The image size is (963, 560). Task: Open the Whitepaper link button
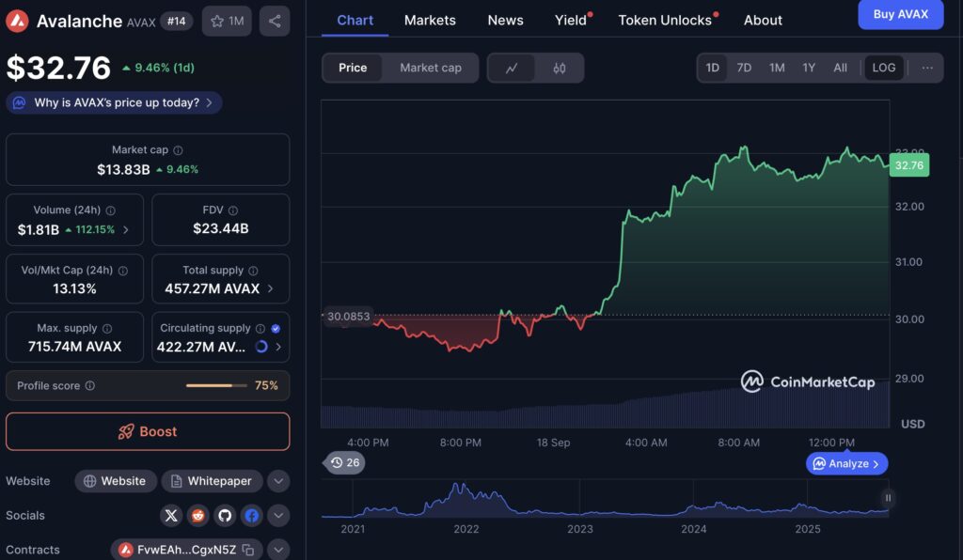212,481
